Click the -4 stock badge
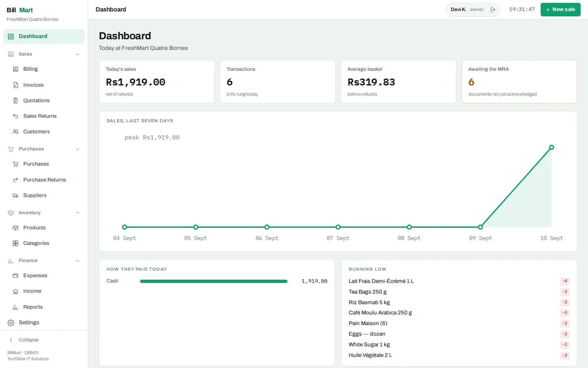This screenshot has height=368, width=588. 565,281
